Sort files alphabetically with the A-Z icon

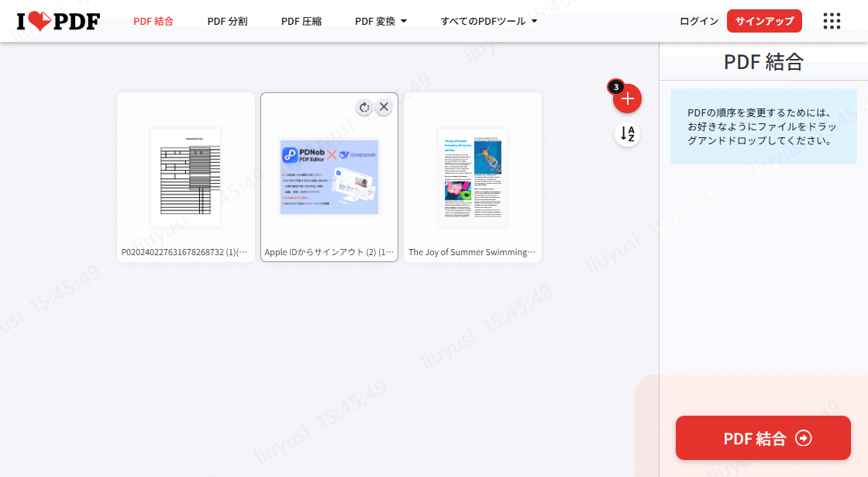[x=627, y=133]
